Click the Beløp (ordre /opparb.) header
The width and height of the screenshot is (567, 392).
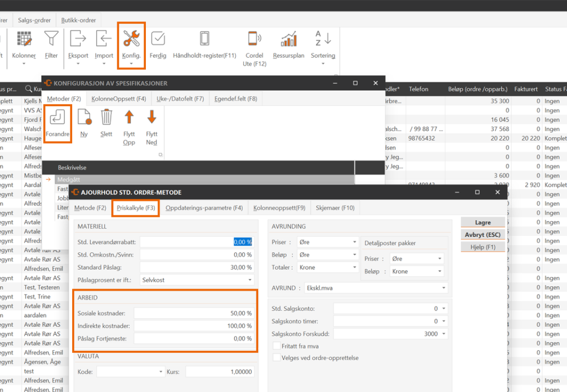click(478, 89)
